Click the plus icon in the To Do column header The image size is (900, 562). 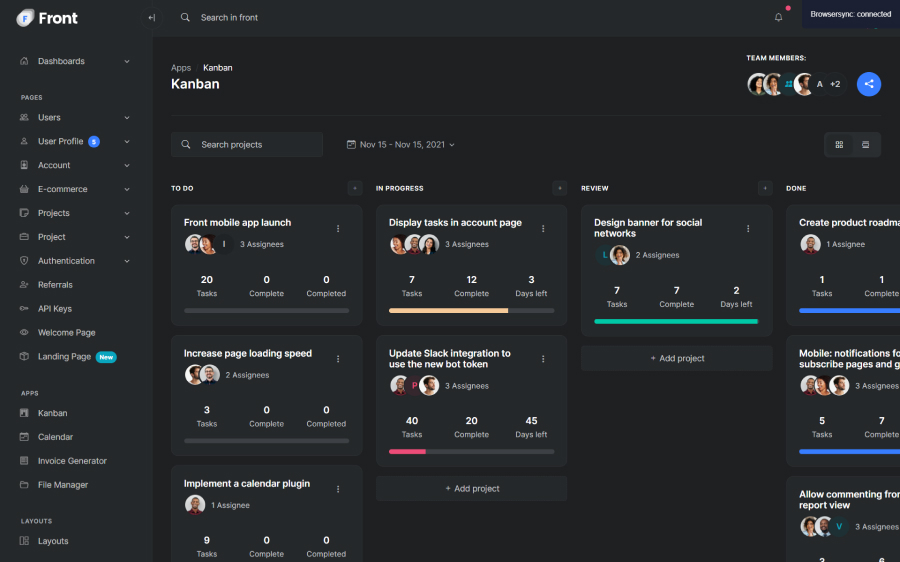coord(354,188)
